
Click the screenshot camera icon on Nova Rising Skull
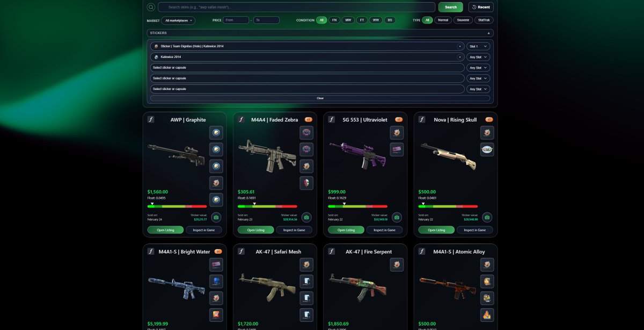[487, 217]
